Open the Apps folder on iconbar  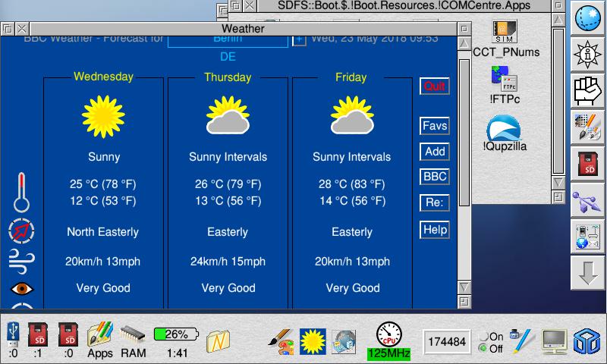point(100,339)
